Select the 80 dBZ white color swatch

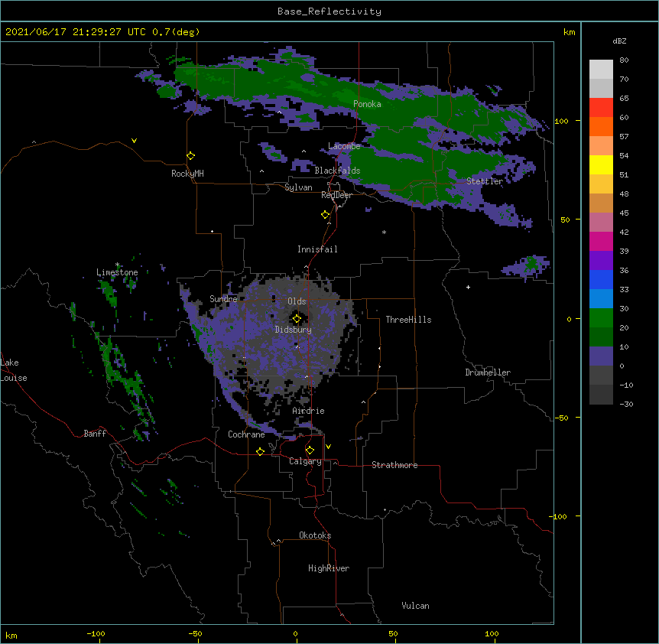point(601,70)
